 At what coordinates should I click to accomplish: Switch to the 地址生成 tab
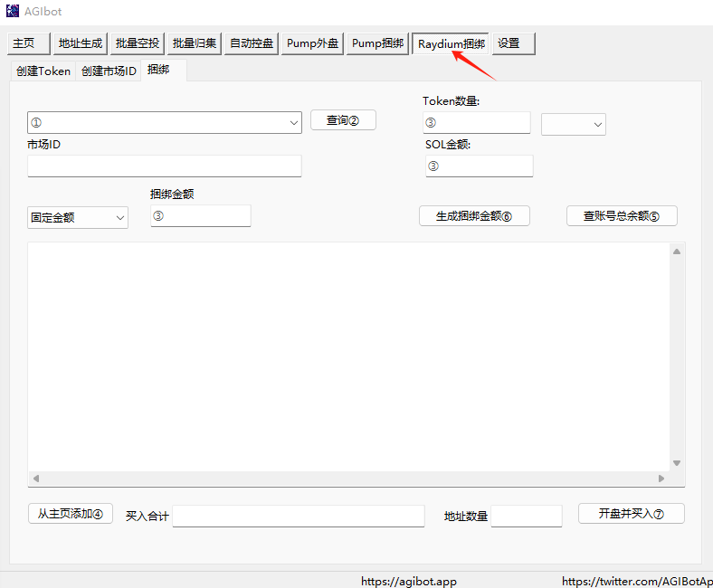(81, 43)
